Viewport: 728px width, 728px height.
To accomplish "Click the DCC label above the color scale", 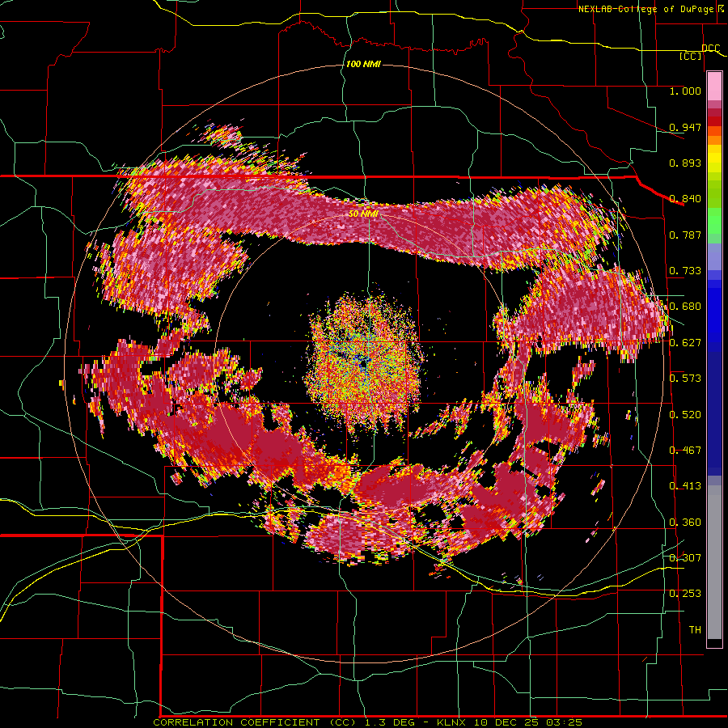I will click(x=711, y=49).
